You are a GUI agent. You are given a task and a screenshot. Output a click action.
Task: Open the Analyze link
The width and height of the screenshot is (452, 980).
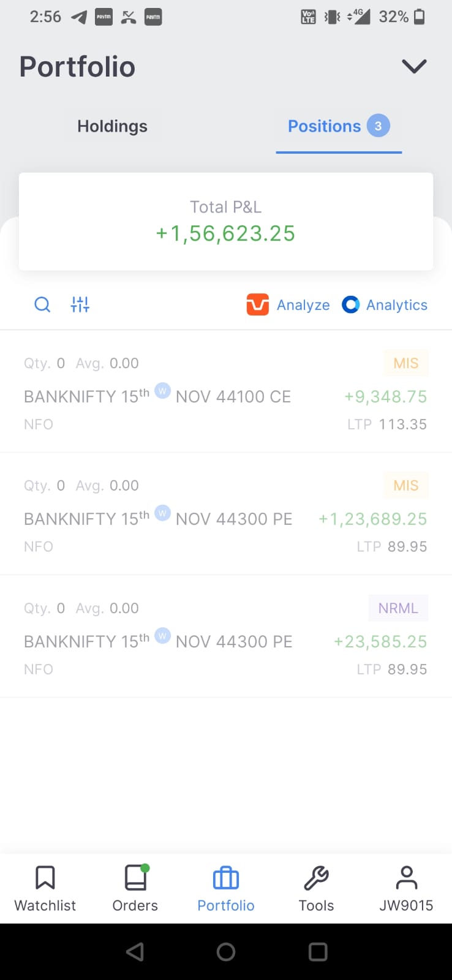[x=303, y=305]
